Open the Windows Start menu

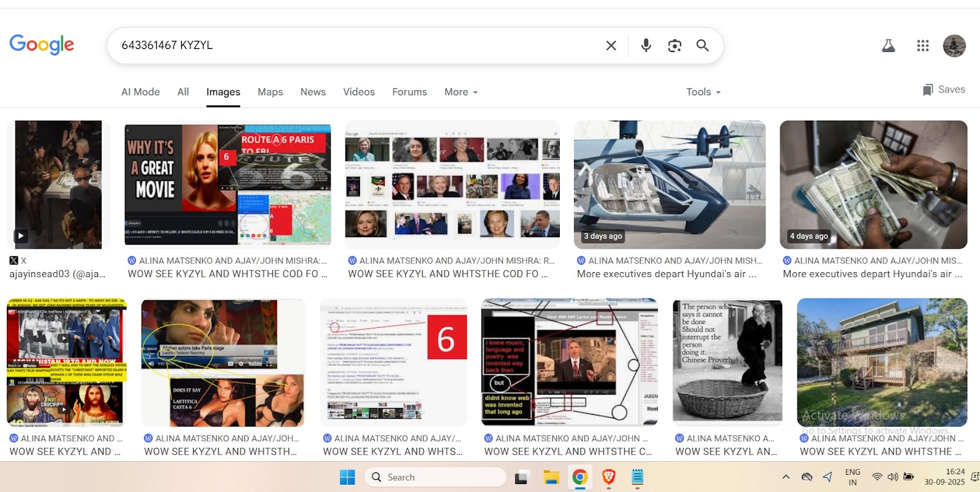347,477
